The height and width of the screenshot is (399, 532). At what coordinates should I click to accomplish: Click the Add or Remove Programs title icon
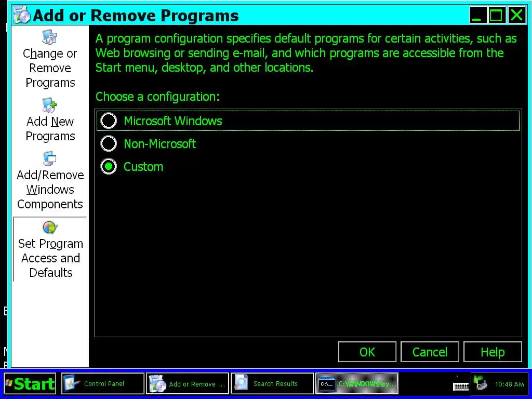21,15
